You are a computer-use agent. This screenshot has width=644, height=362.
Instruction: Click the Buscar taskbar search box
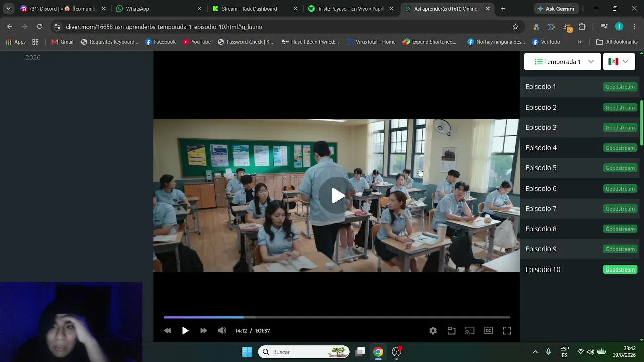click(304, 352)
